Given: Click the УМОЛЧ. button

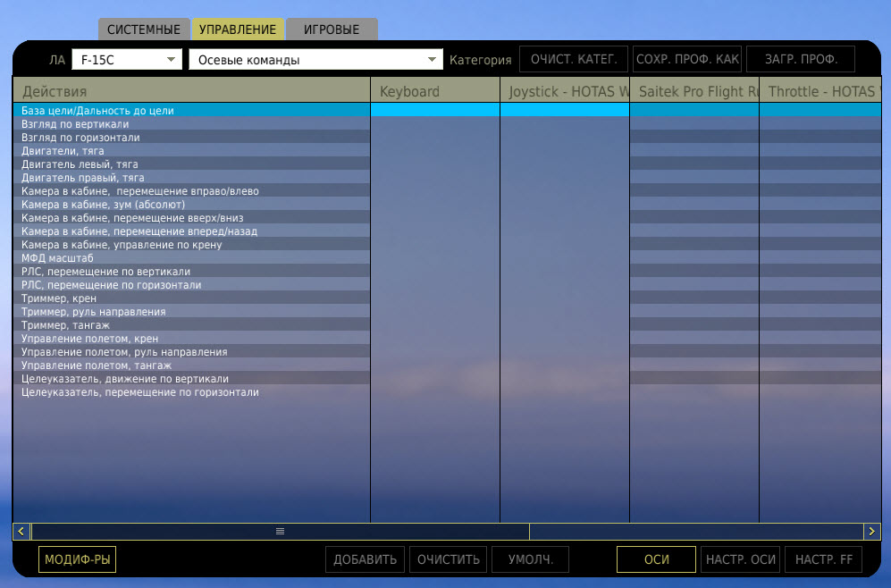Looking at the screenshot, I should tap(531, 559).
